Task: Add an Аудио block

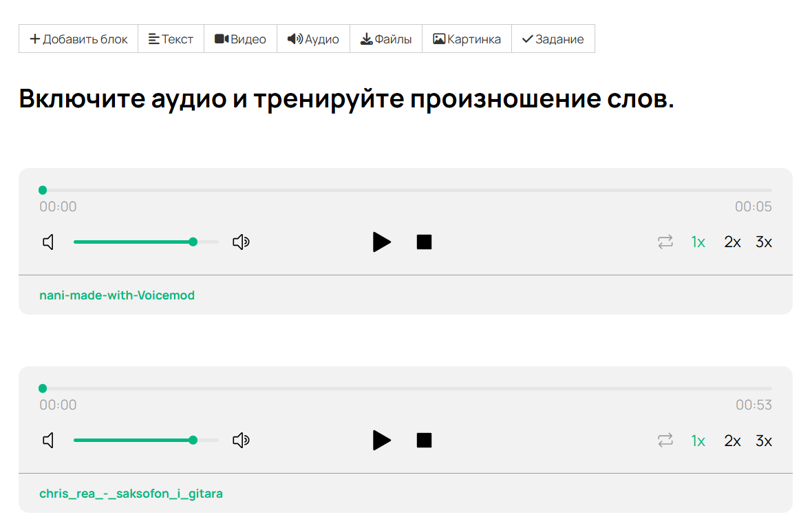Action: (x=313, y=39)
